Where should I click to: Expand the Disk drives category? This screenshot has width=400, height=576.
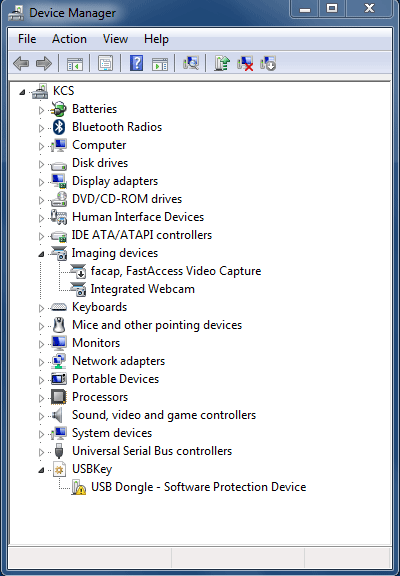click(x=41, y=164)
